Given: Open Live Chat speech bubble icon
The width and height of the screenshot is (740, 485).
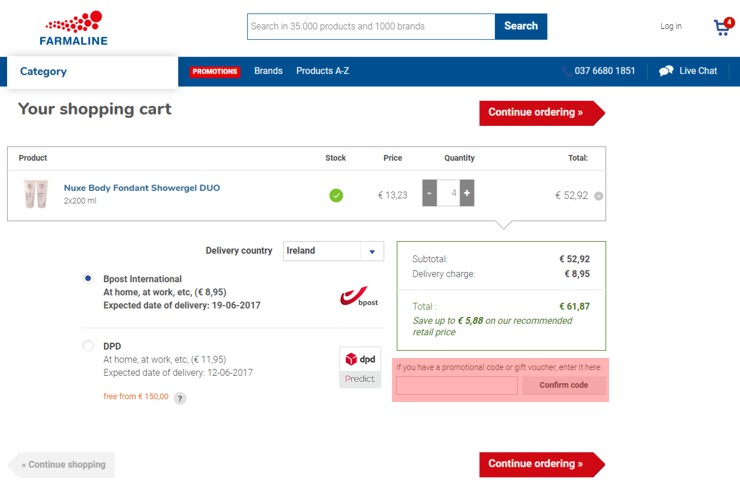Looking at the screenshot, I should coord(666,71).
